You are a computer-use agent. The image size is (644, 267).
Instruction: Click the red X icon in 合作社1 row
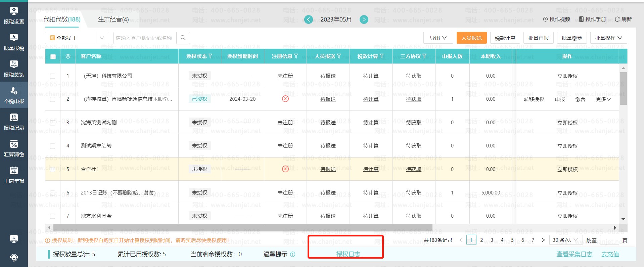click(x=285, y=169)
